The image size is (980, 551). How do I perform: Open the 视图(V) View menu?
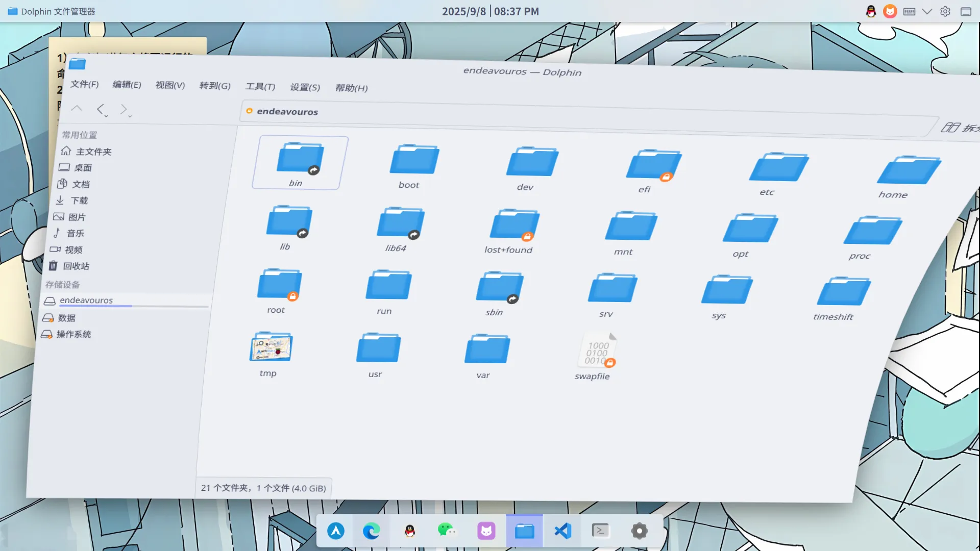[170, 85]
